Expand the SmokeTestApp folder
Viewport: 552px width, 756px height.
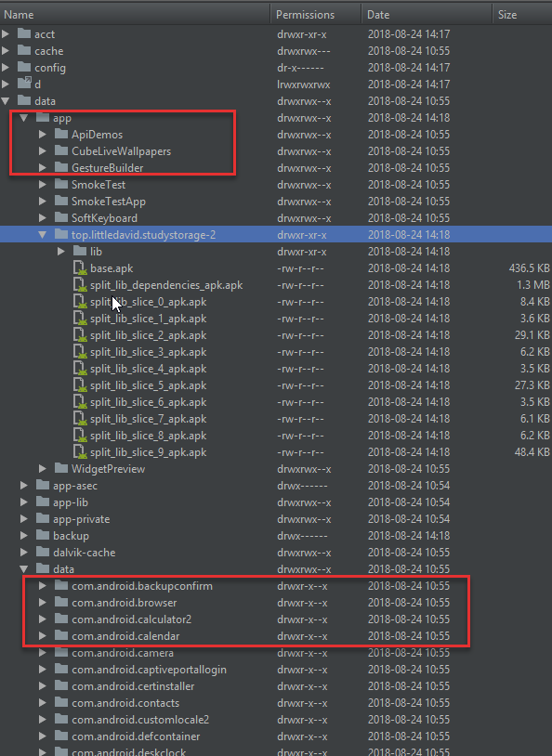tap(43, 201)
